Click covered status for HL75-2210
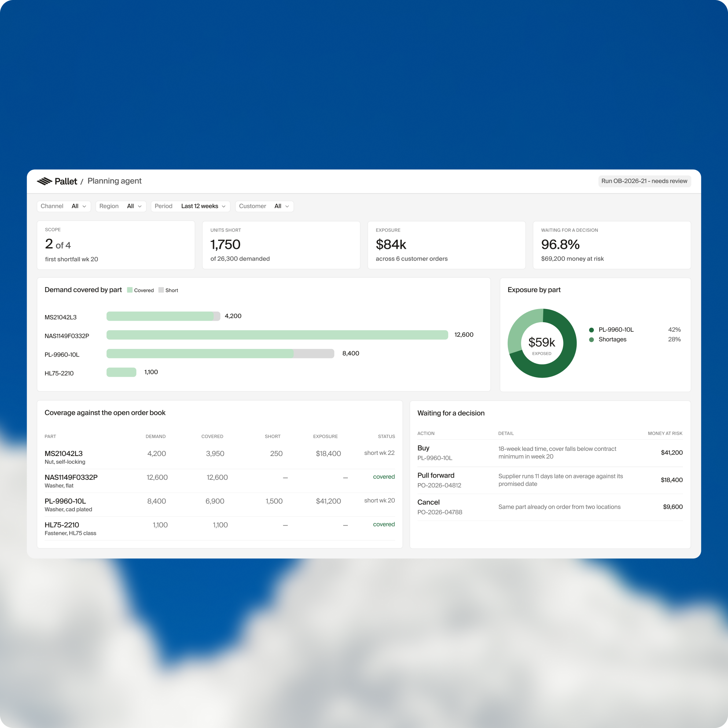Screen dimensions: 728x728 [x=383, y=524]
